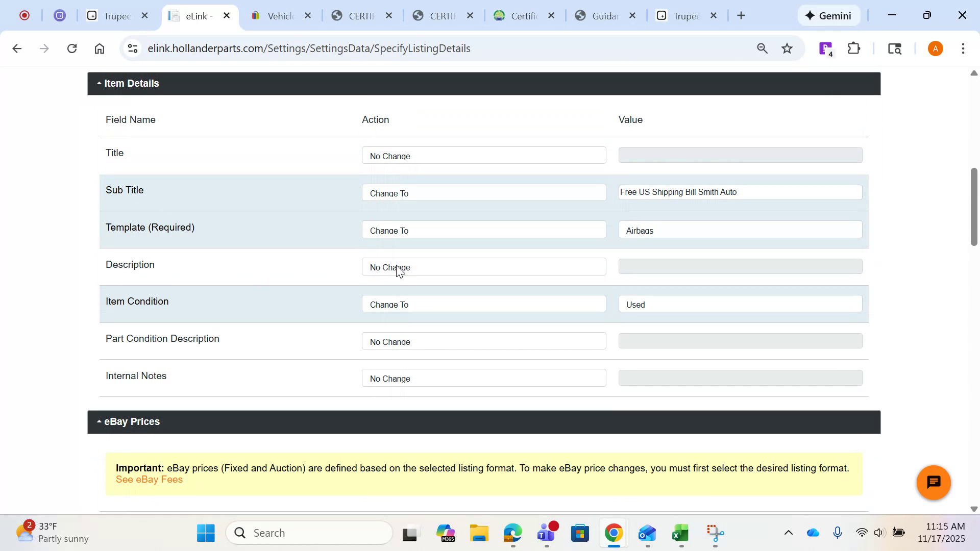Screen dimensions: 980x551
Task: Open the browser profile avatar
Action: (x=935, y=48)
